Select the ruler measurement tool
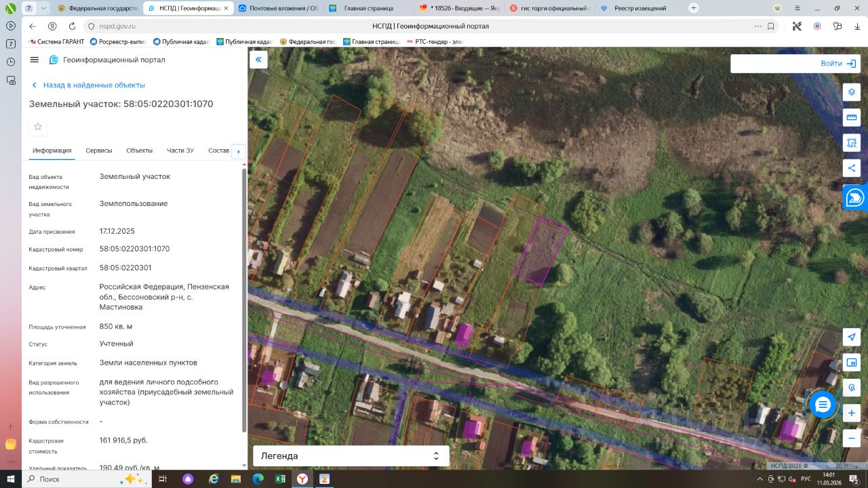The width and height of the screenshot is (868, 488). click(x=852, y=117)
